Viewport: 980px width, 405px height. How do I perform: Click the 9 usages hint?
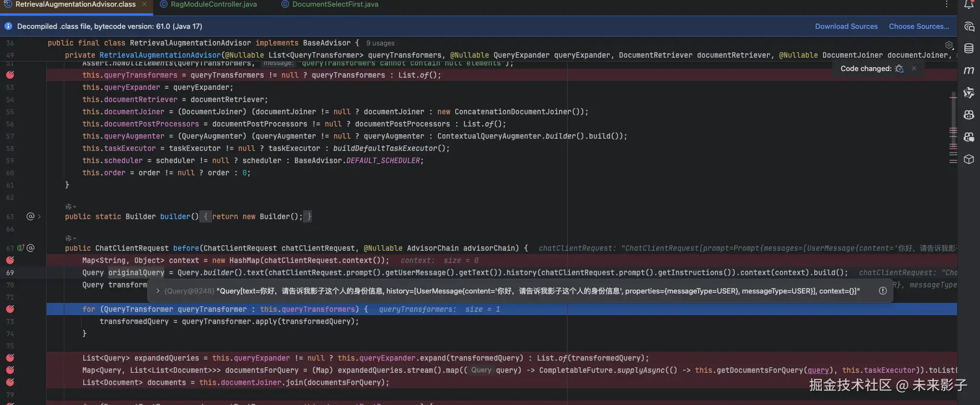[380, 43]
